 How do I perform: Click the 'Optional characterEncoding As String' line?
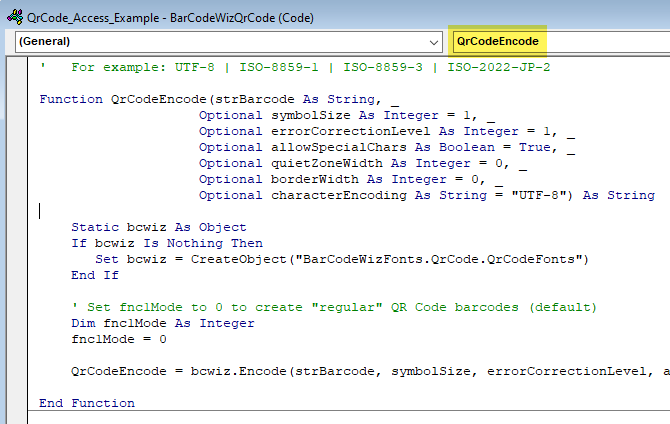pos(426,195)
